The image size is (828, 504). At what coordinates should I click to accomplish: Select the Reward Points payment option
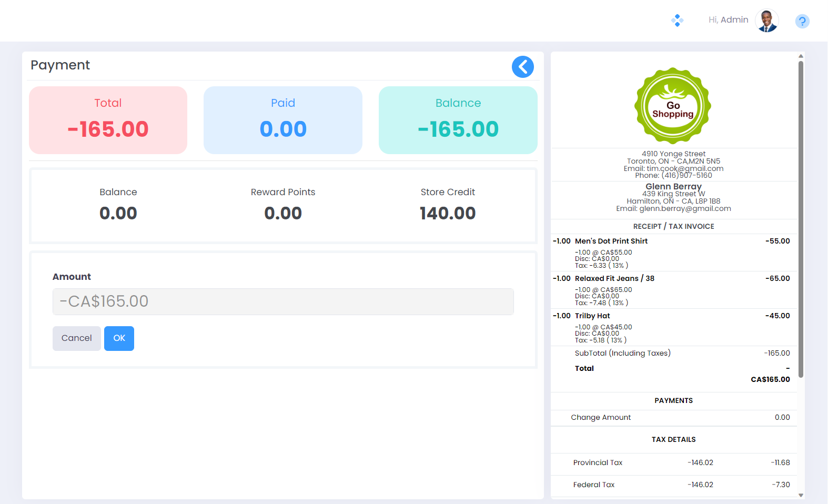point(283,204)
